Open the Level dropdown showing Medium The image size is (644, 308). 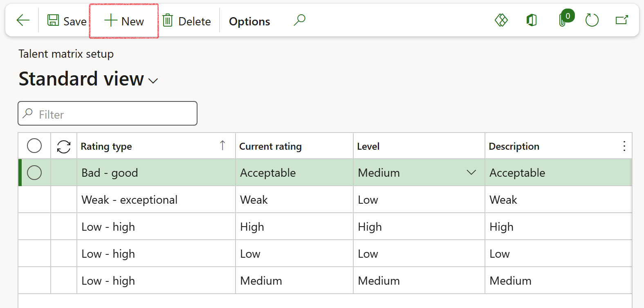click(471, 173)
